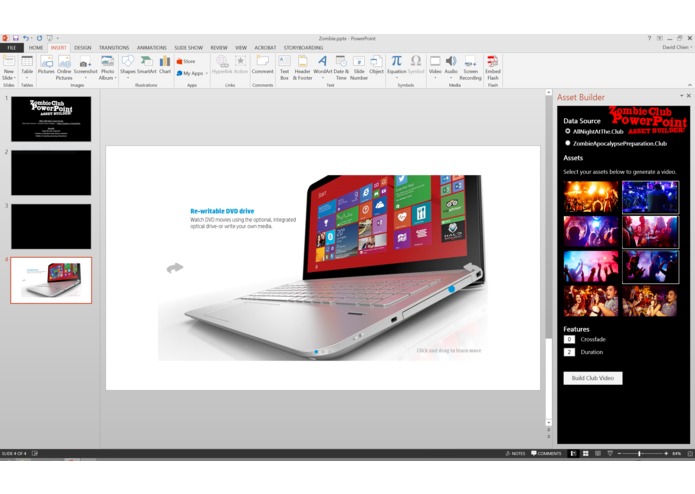Close the Asset Builder pane
This screenshot has height=494, width=695.
(689, 96)
